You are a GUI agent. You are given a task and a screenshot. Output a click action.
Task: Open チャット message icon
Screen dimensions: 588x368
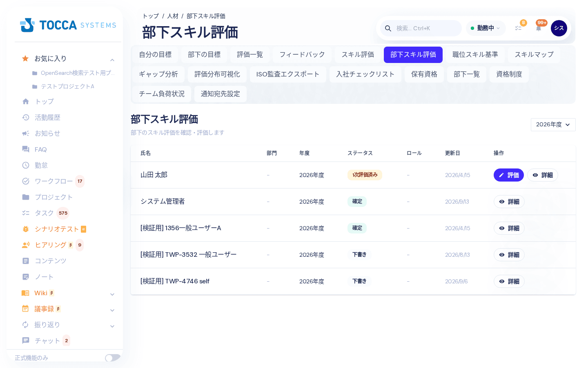click(x=26, y=341)
